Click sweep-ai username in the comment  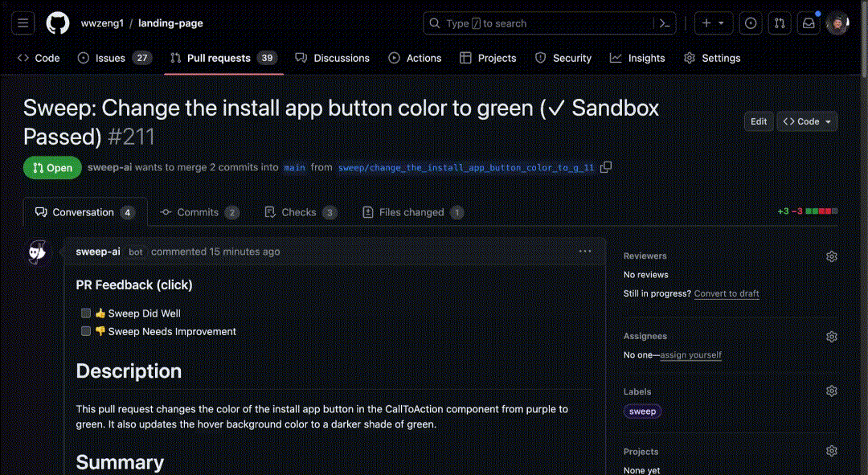pyautogui.click(x=98, y=252)
